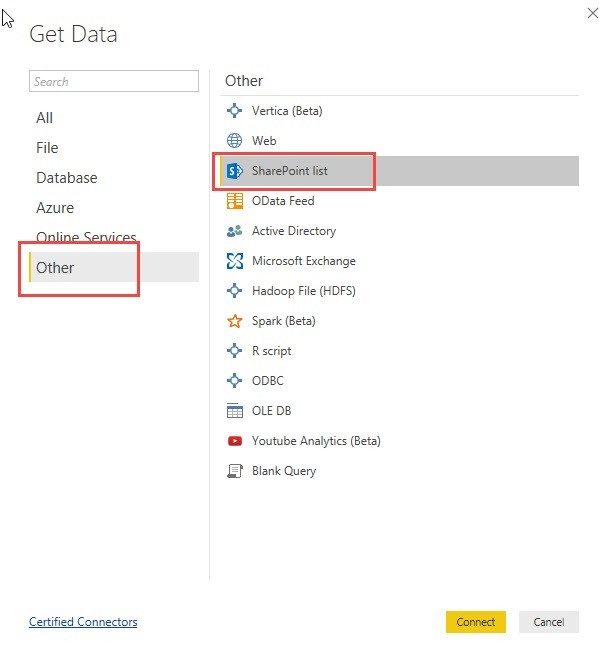Select the Azure category
Viewport: 609px width, 662px height.
(55, 208)
